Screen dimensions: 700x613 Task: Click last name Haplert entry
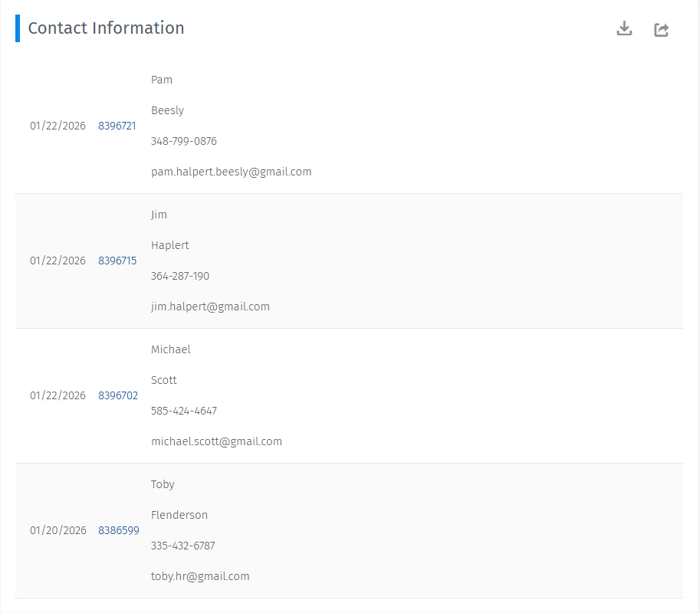pyautogui.click(x=170, y=245)
